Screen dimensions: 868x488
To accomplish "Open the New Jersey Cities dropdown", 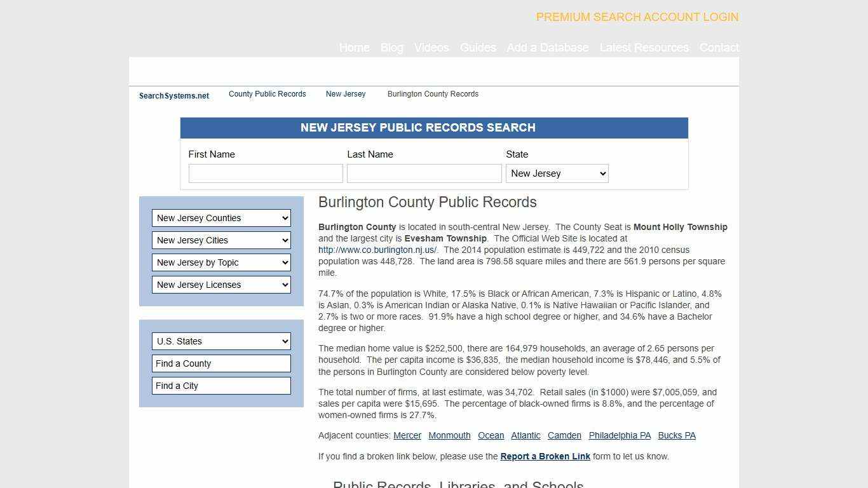I will (221, 240).
